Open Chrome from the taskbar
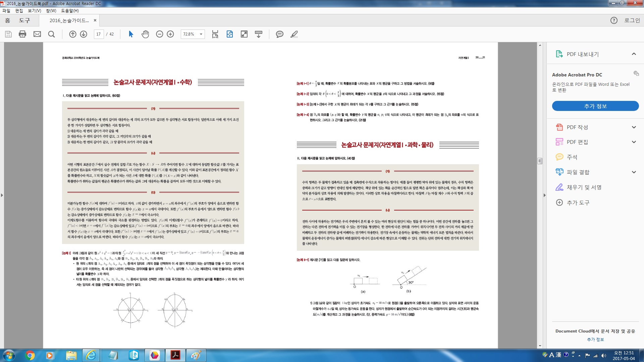Image resolution: width=644 pixels, height=362 pixels. 30,355
